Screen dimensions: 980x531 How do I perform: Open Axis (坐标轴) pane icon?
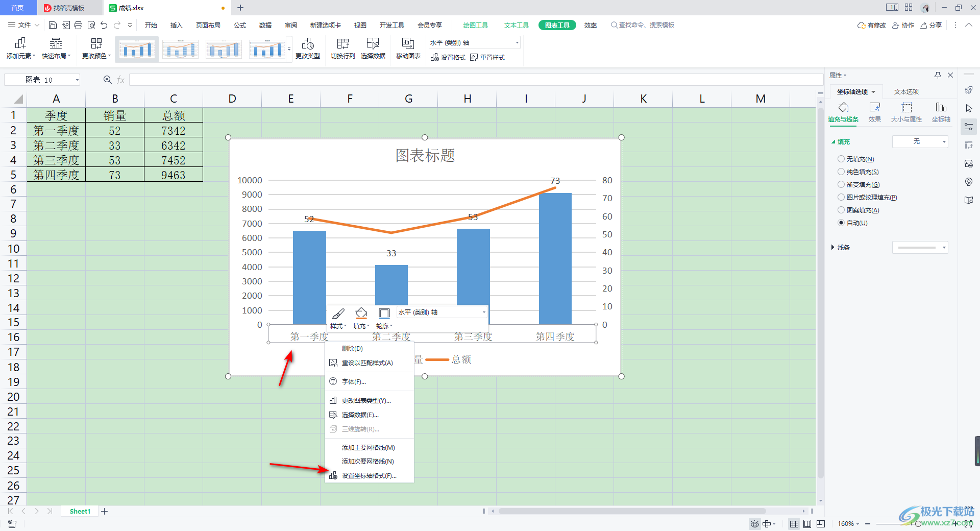click(x=941, y=113)
